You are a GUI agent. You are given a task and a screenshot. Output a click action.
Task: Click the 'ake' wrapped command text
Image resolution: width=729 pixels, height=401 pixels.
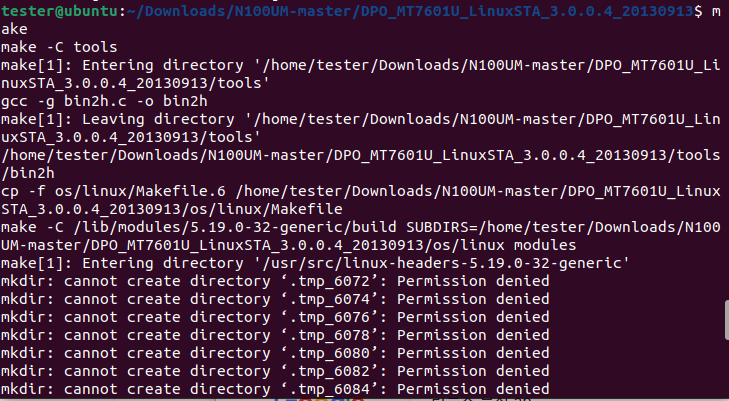tap(14, 29)
